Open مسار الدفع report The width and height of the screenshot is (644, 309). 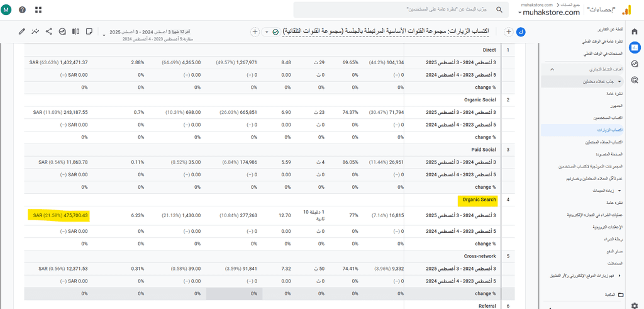pos(616,251)
